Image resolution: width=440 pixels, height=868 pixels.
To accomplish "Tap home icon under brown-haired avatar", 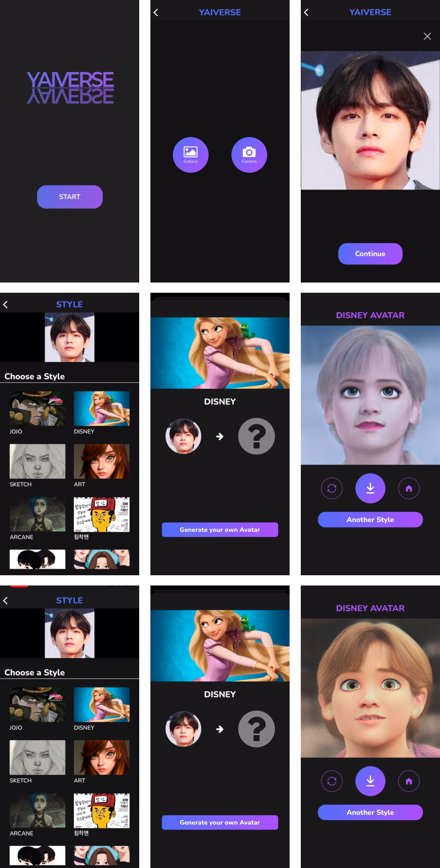I will click(x=408, y=781).
